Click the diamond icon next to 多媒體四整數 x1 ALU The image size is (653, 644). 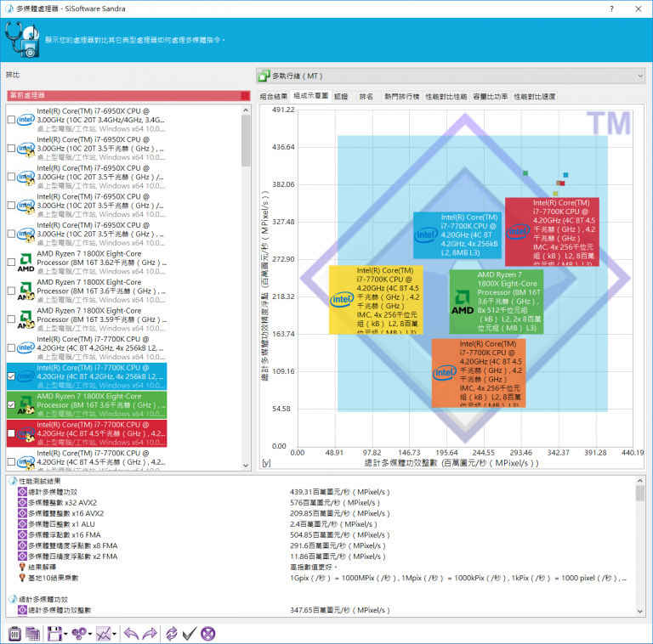[x=22, y=523]
